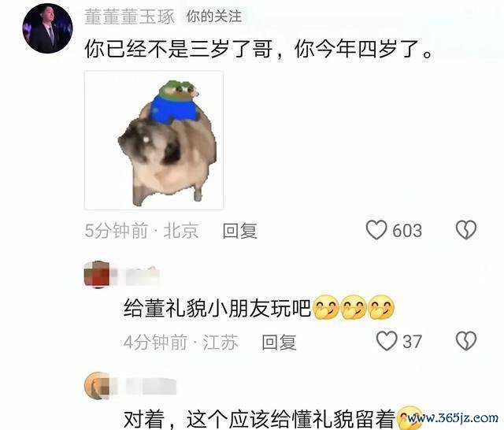Screen dimensions: 504x430
Task: Tap the third giggling emoji in reply
Action: point(381,308)
